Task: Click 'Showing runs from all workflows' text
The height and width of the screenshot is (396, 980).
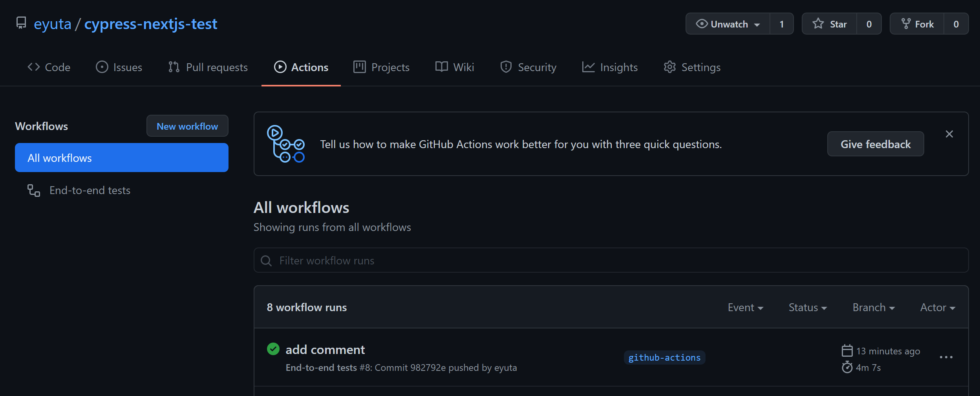Action: (332, 227)
